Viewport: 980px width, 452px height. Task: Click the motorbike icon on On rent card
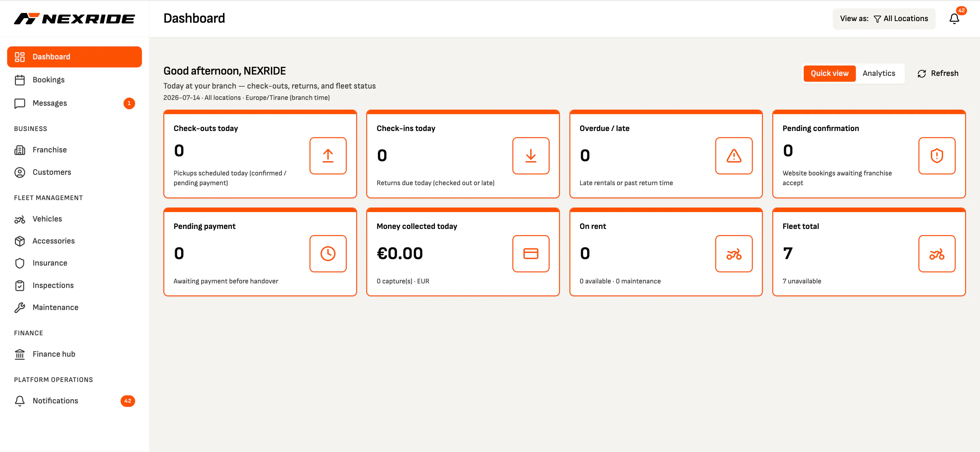[x=734, y=254]
